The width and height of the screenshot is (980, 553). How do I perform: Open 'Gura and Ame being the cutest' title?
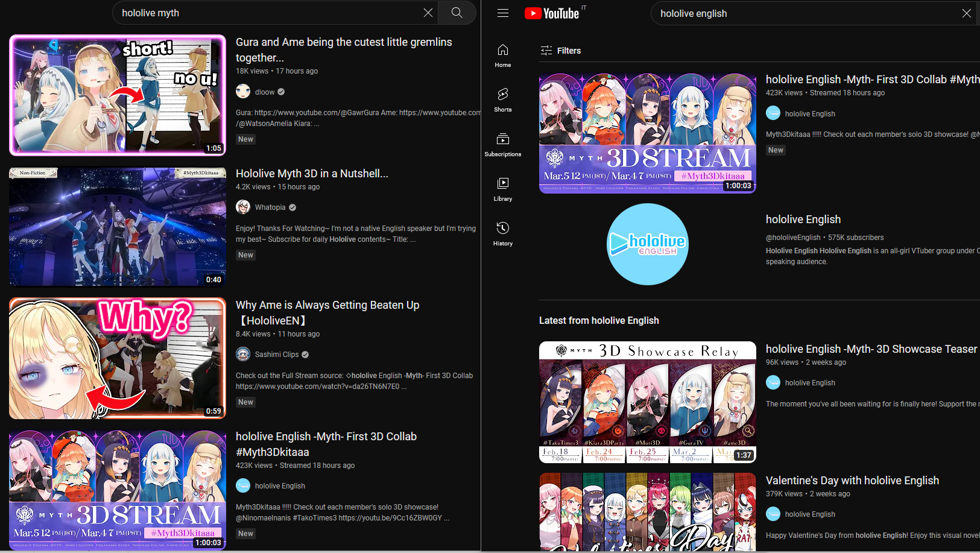[344, 49]
